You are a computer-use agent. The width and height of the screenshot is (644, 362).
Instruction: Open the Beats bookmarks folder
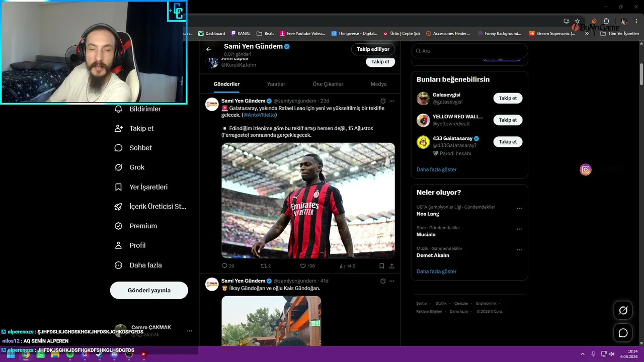pyautogui.click(x=265, y=34)
